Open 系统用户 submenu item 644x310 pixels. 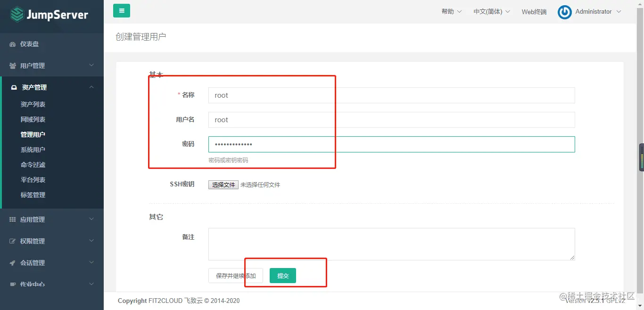click(33, 150)
